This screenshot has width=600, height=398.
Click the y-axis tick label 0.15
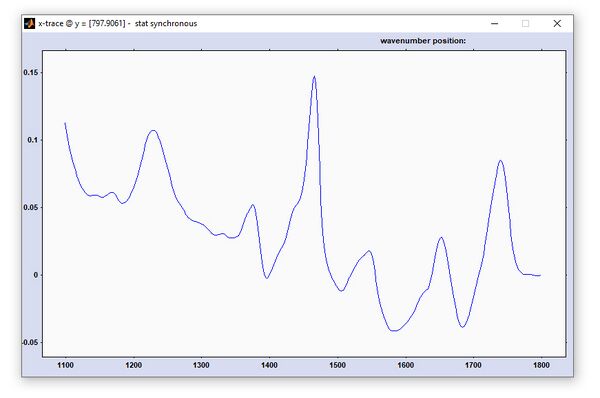pos(31,72)
